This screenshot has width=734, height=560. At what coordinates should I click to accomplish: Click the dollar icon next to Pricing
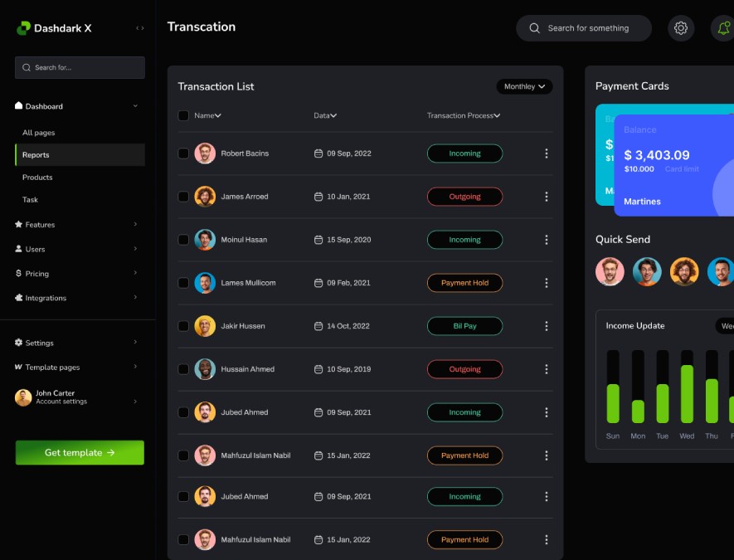(19, 273)
